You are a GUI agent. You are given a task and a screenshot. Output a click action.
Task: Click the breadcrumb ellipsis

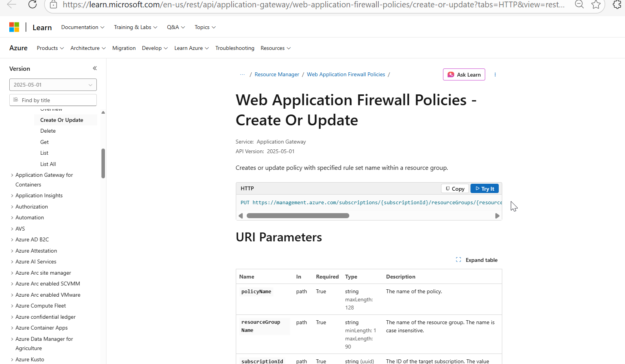click(242, 75)
